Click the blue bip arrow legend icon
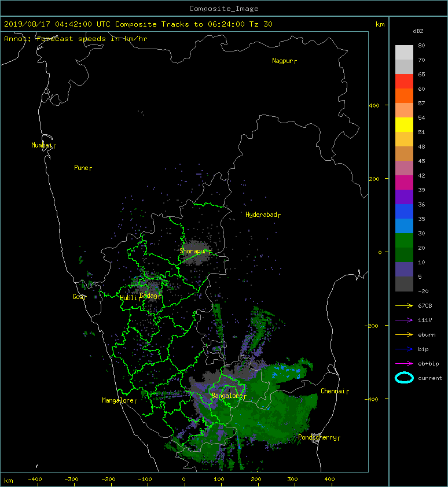 pos(404,349)
